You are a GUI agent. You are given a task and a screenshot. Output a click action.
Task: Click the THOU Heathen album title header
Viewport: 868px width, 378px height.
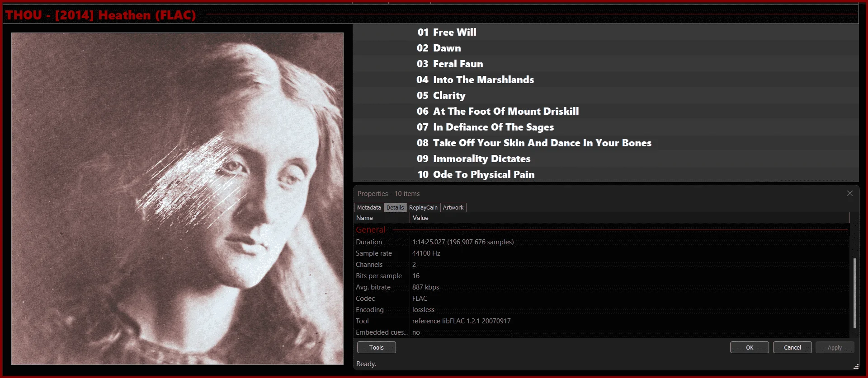tap(101, 15)
